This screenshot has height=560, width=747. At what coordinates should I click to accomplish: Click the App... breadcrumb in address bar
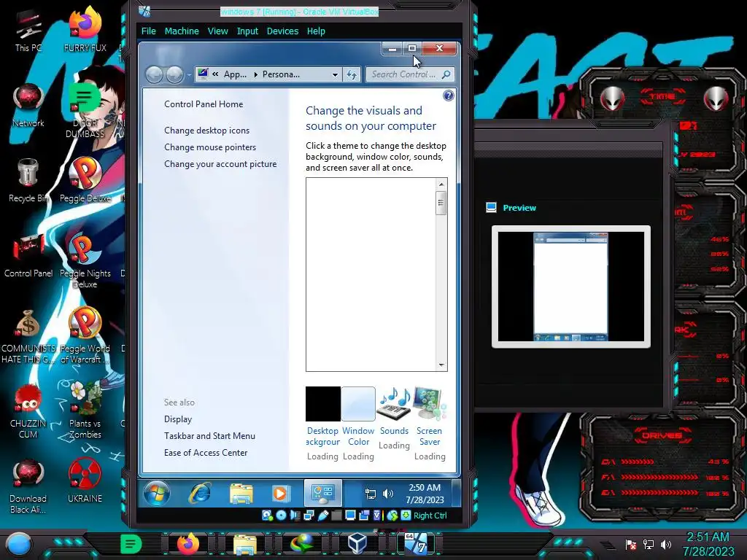[x=236, y=74]
